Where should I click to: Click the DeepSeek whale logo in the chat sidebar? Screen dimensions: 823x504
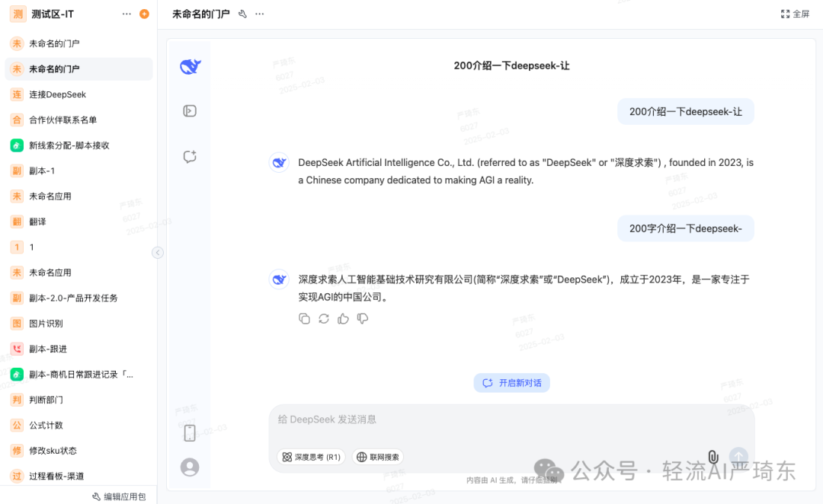click(190, 66)
